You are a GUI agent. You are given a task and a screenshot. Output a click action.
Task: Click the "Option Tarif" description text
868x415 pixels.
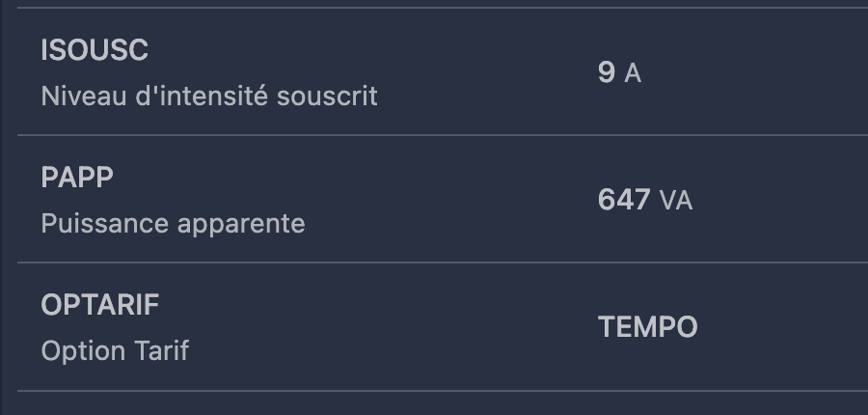[x=115, y=352]
